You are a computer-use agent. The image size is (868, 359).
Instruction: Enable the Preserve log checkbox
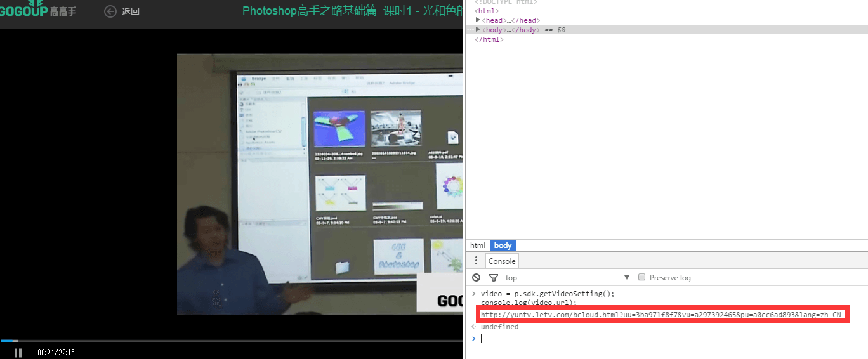[641, 278]
